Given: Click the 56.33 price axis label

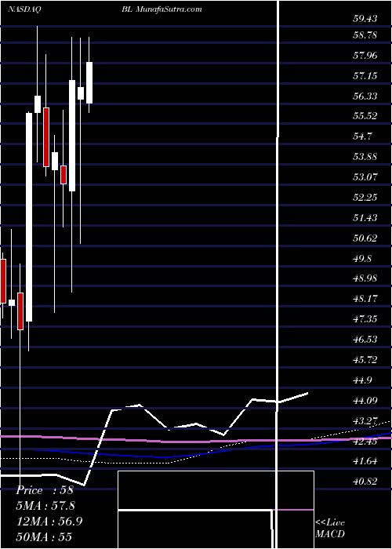Looking at the screenshot, I should 365,96.
